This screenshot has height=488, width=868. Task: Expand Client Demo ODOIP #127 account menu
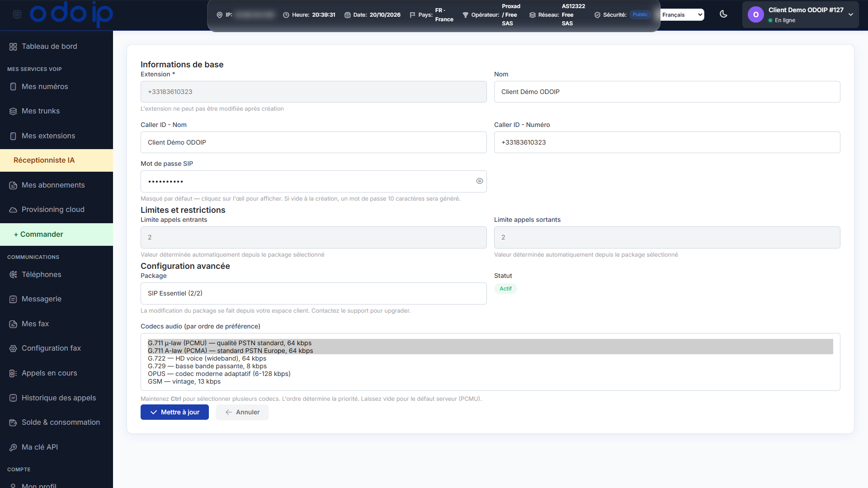(x=800, y=15)
